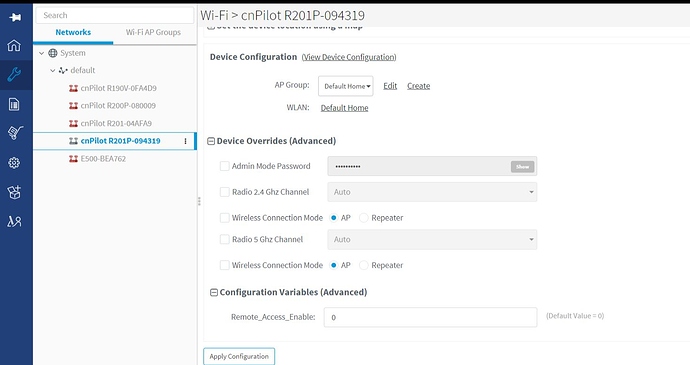The width and height of the screenshot is (690, 365).
Task: Select cnPilot R201-04AFA9 in the tree
Action: pyautogui.click(x=116, y=123)
